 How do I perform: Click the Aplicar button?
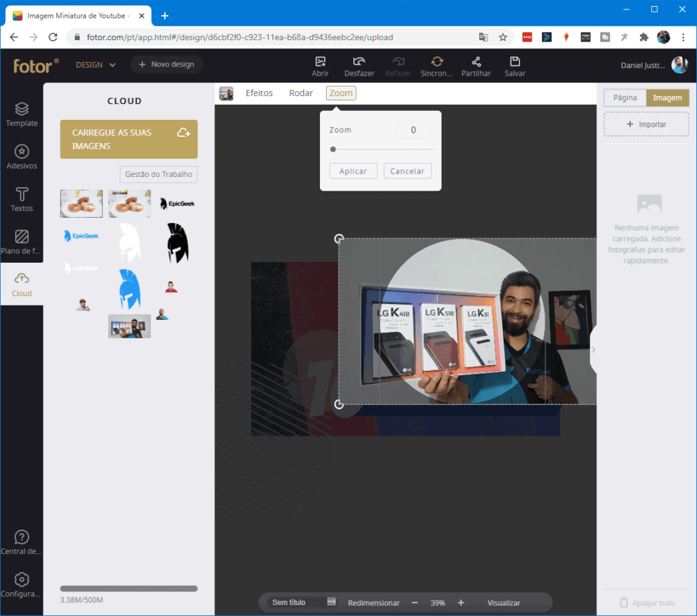[x=353, y=172]
